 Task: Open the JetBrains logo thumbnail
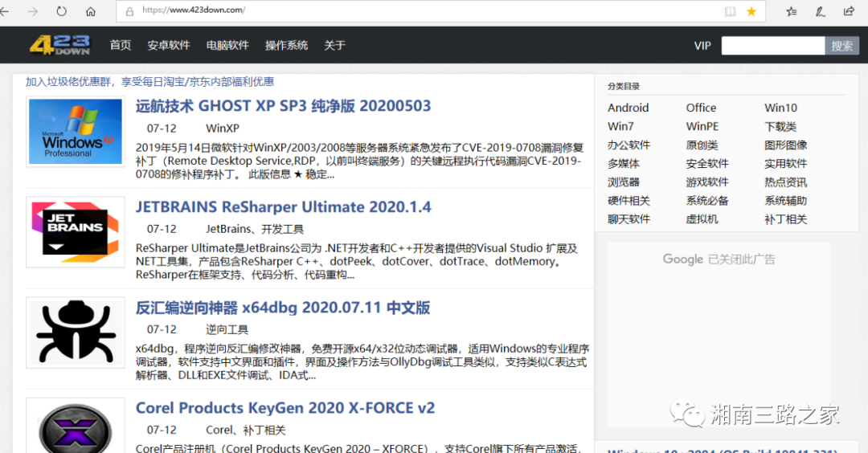coord(76,232)
